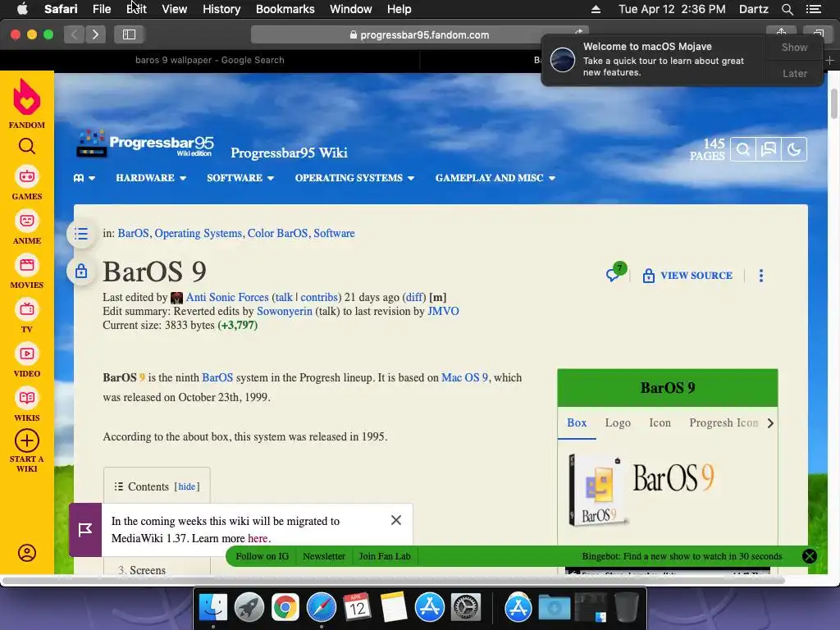Click the Fandom sidebar search icon
840x630 pixels.
coord(27,146)
